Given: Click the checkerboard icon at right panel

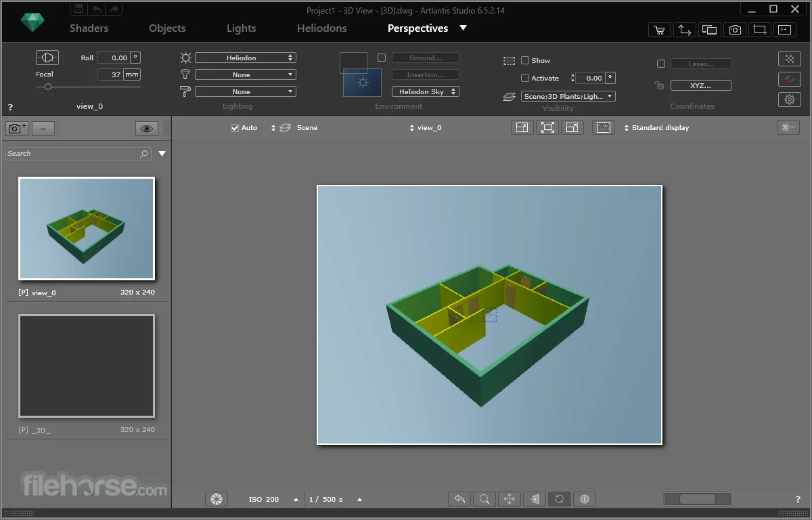Looking at the screenshot, I should click(x=789, y=59).
